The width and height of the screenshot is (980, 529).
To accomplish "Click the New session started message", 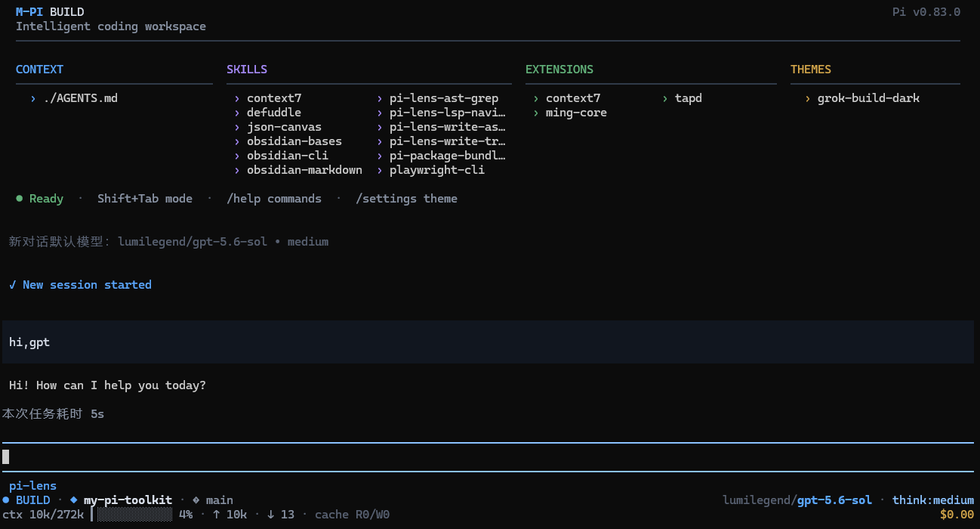I will pyautogui.click(x=80, y=285).
